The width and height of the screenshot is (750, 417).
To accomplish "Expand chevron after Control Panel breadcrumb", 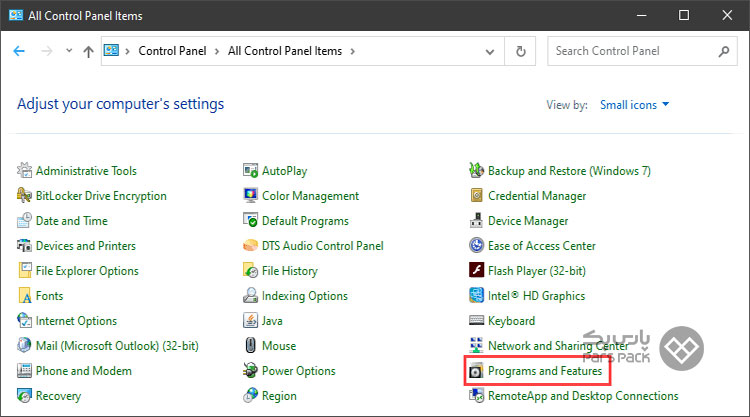I will [217, 51].
